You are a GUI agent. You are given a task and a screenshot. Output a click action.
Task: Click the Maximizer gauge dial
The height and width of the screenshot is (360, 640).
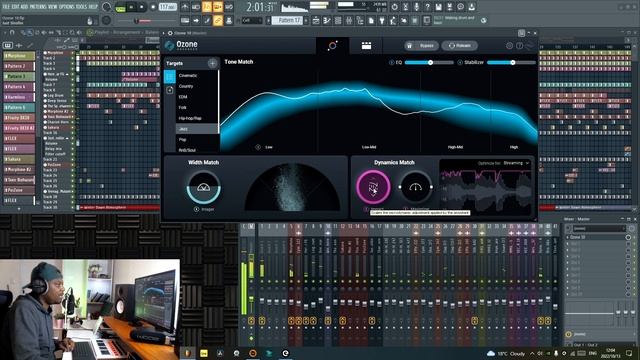(415, 187)
